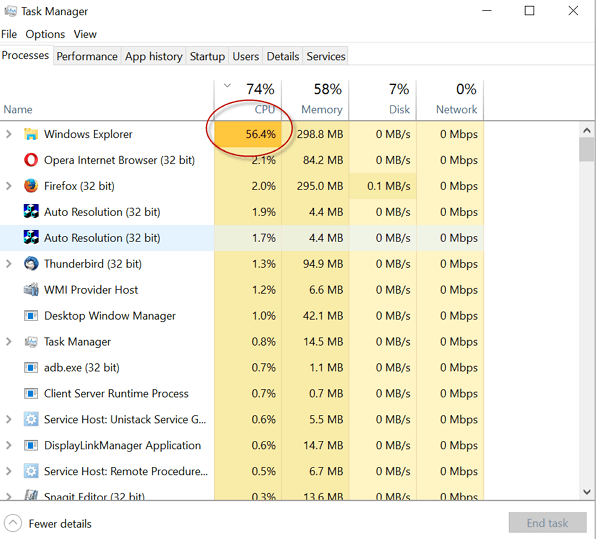Switch to the Startup tab

pyautogui.click(x=207, y=56)
